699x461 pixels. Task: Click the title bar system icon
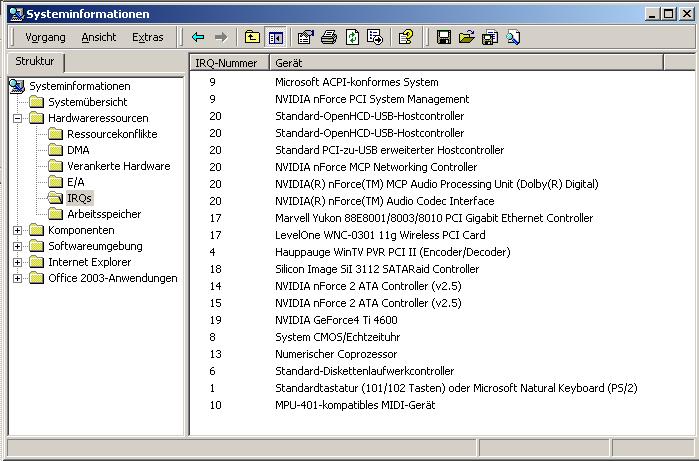point(16,14)
